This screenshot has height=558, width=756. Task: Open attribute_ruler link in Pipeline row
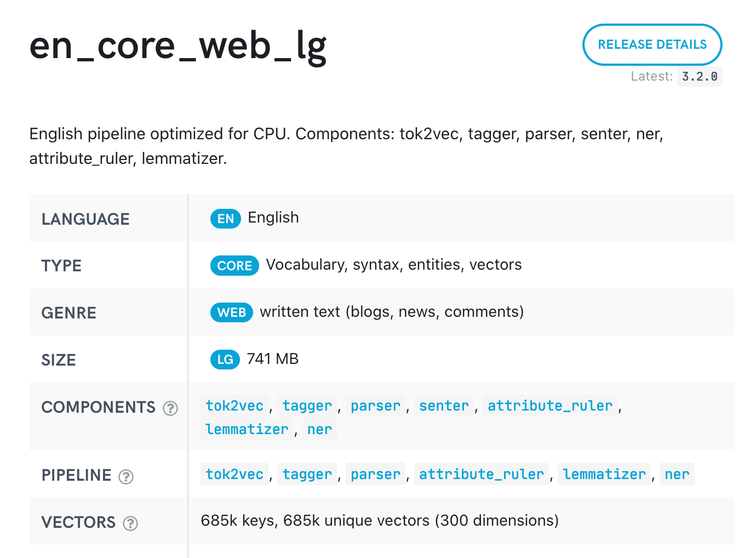point(482,475)
